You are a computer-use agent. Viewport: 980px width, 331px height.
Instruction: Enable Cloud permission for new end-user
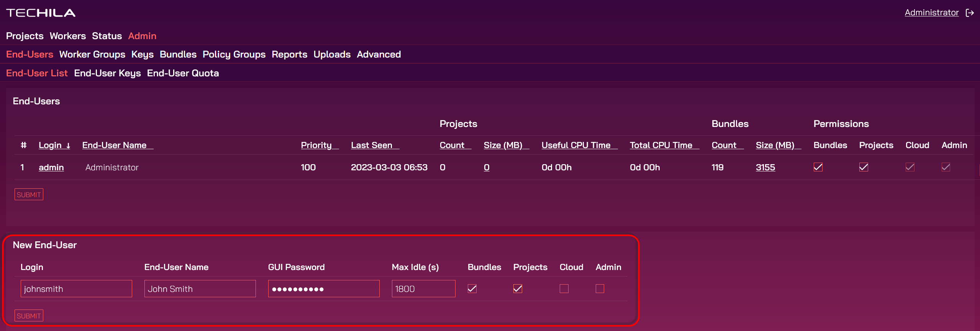[564, 289]
